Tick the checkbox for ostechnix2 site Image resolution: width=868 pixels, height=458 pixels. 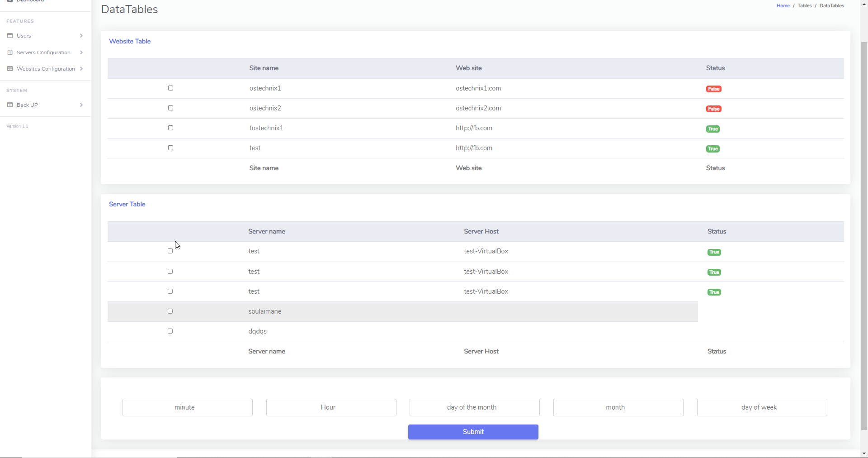(x=170, y=108)
